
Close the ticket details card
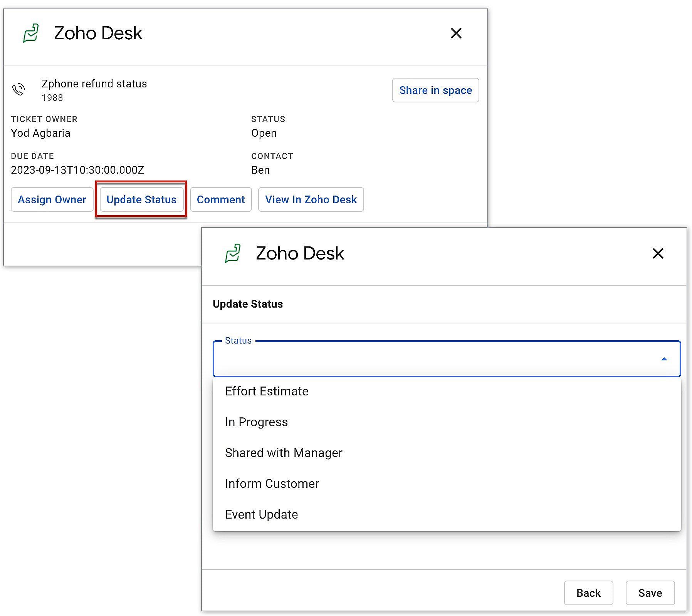(x=456, y=33)
